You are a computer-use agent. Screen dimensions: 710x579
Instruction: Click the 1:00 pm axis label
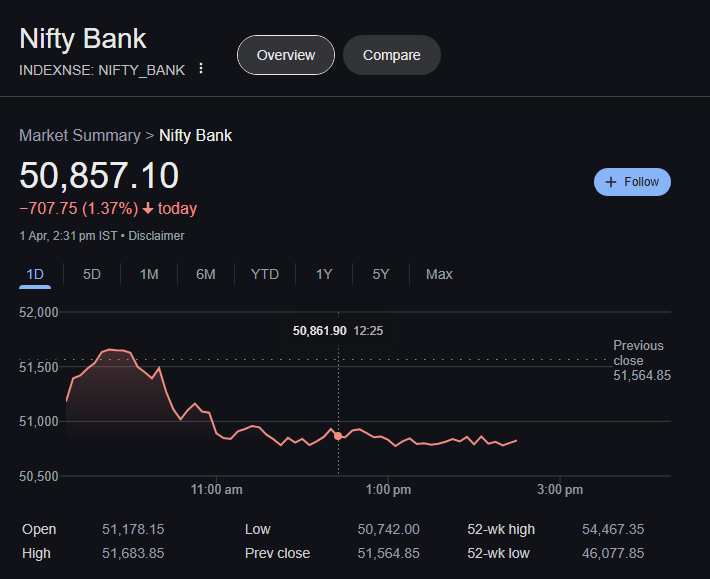389,489
